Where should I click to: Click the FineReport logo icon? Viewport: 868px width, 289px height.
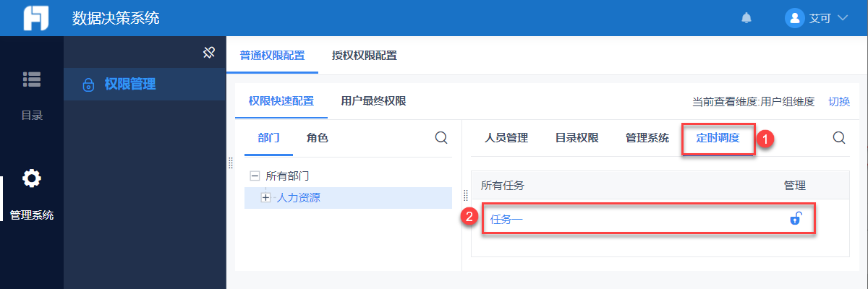(x=35, y=18)
